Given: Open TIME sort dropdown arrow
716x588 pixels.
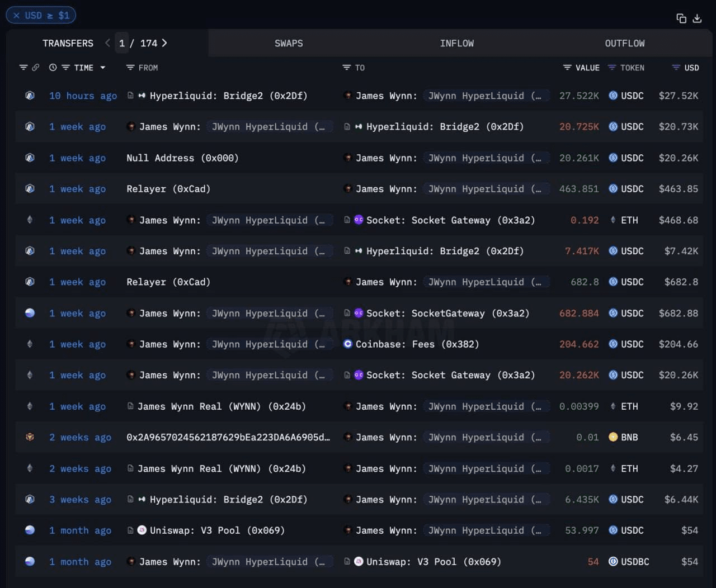Looking at the screenshot, I should click(x=103, y=68).
